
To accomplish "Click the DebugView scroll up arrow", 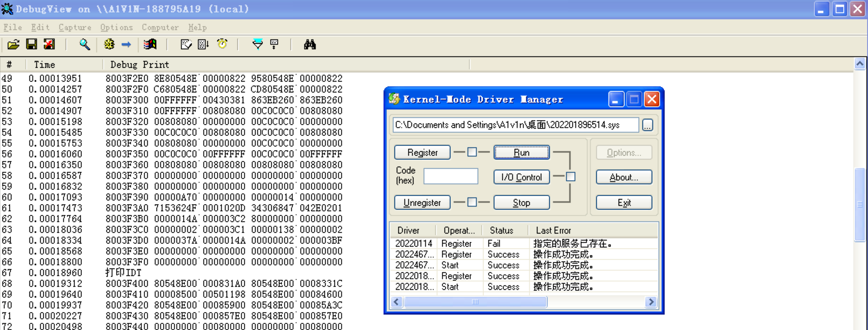I will point(860,64).
